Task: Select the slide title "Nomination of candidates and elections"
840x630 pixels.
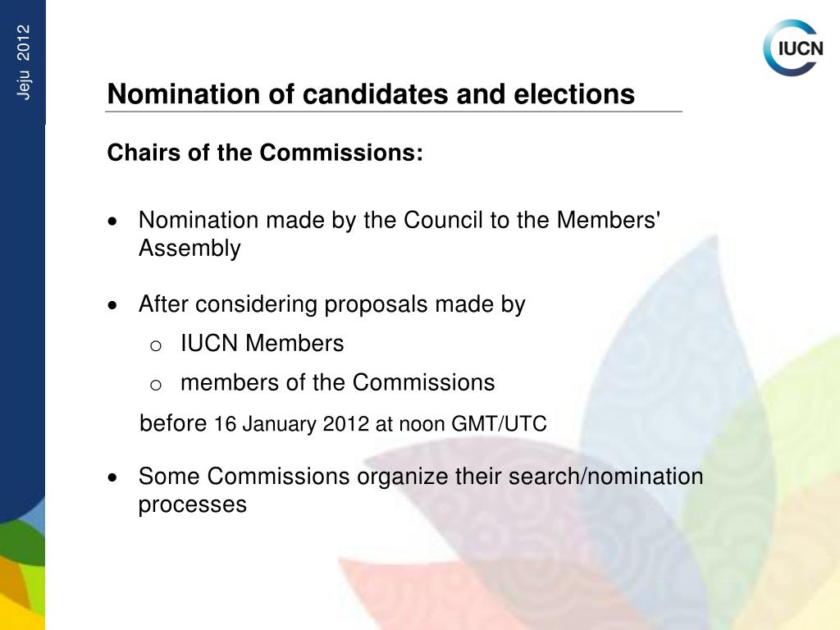Action: pyautogui.click(x=371, y=94)
